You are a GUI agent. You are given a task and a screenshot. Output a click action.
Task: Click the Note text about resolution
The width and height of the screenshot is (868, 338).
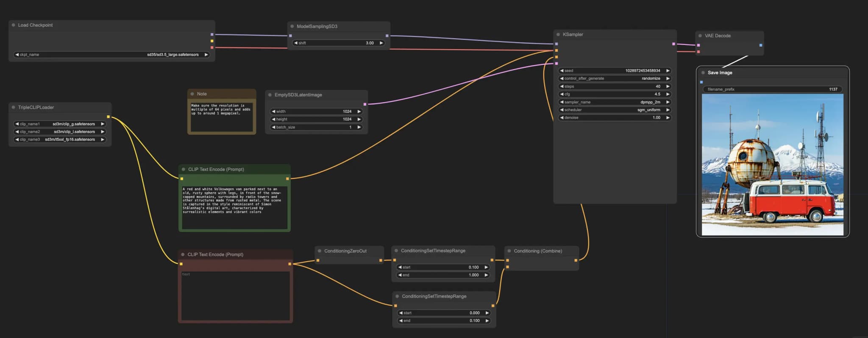coord(221,117)
